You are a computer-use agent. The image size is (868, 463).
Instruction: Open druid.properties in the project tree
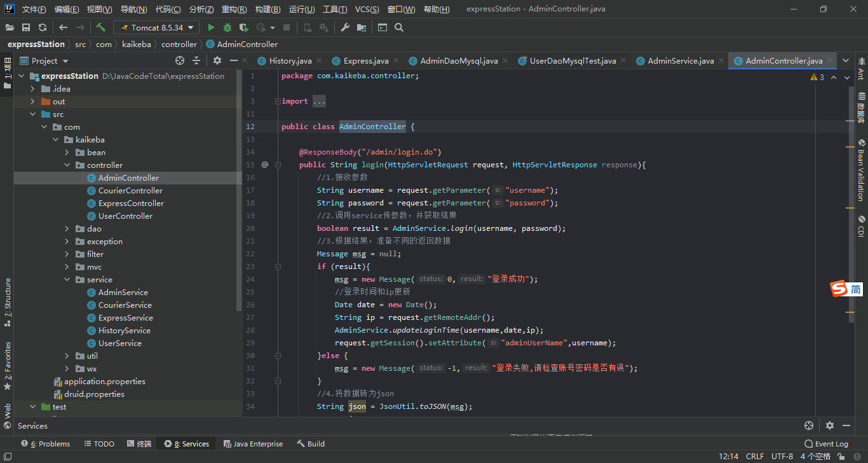94,394
